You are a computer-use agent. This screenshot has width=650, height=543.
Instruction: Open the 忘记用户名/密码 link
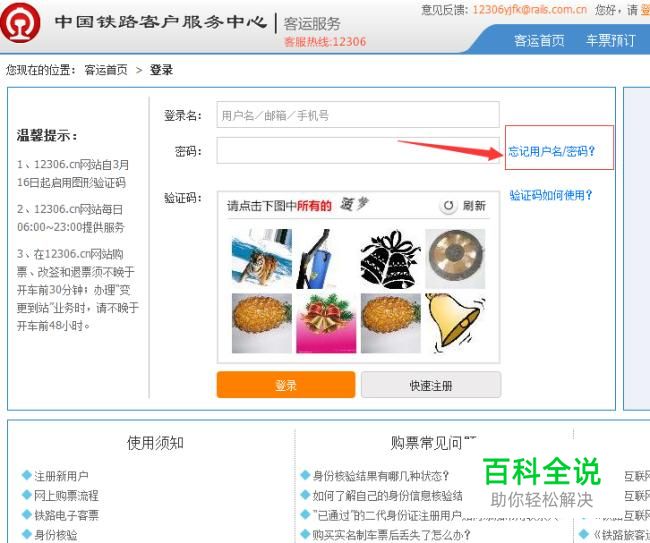551,151
